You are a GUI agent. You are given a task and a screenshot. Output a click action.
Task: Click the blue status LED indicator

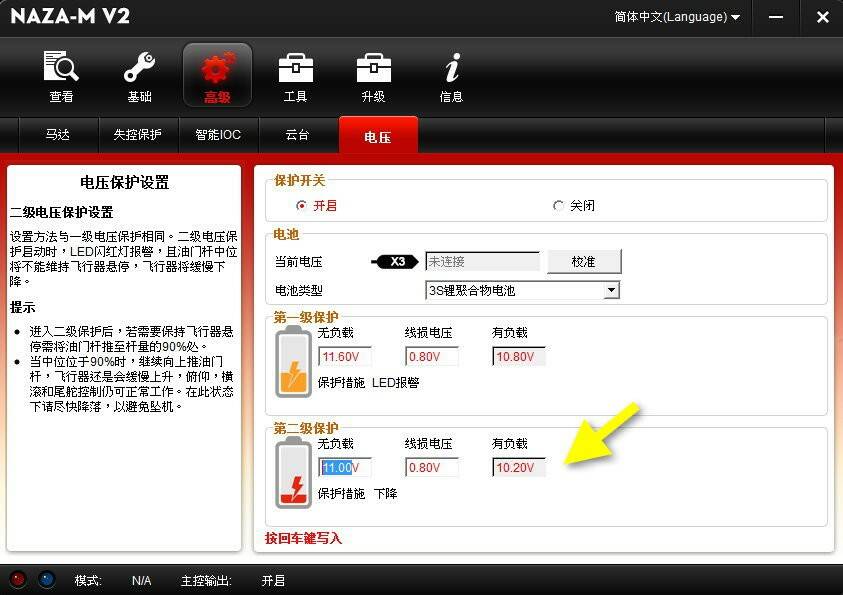click(47, 579)
